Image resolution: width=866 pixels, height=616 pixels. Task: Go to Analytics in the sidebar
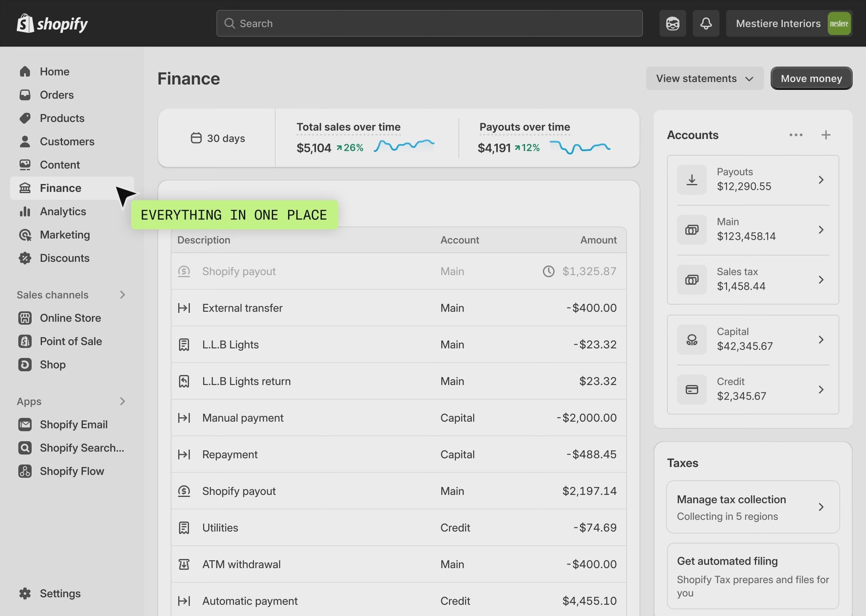tap(63, 211)
